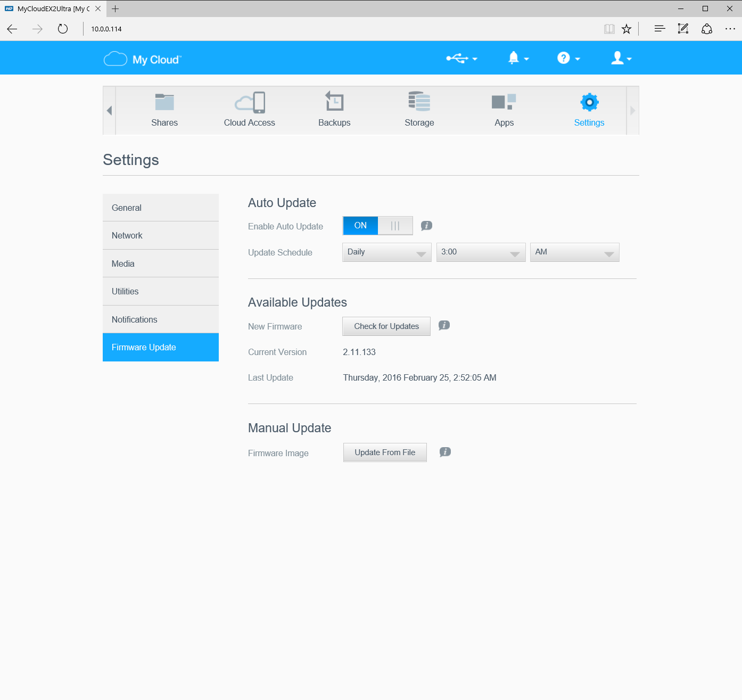Click the browser back arrow
The width and height of the screenshot is (742, 700).
(x=12, y=29)
